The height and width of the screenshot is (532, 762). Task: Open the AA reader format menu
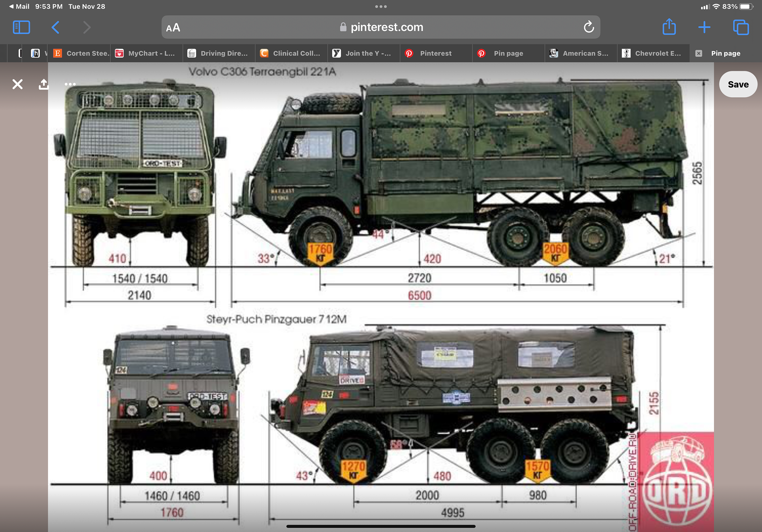[x=173, y=28]
